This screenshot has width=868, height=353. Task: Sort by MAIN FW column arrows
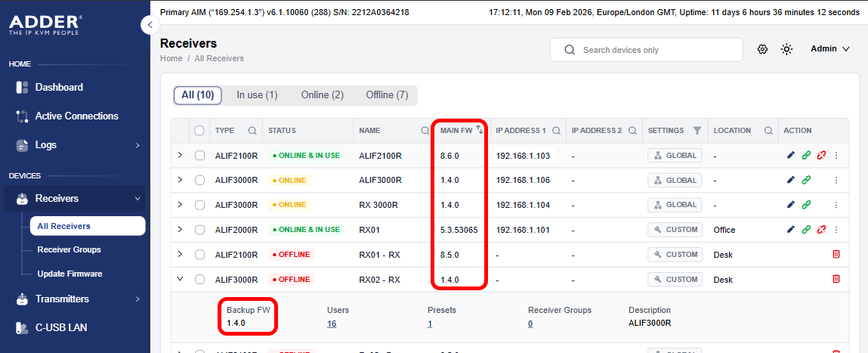480,130
